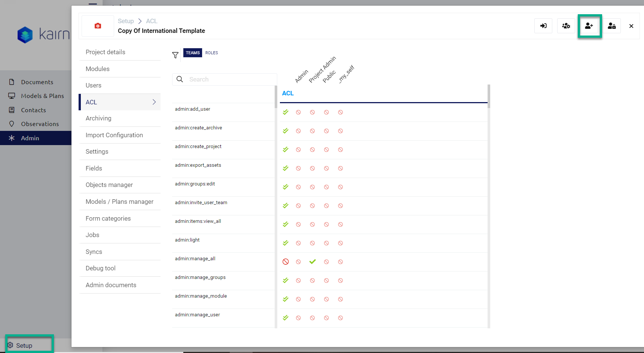Image resolution: width=644 pixels, height=353 pixels.
Task: Click the breadcrumb chevron after Setup
Action: pos(140,21)
